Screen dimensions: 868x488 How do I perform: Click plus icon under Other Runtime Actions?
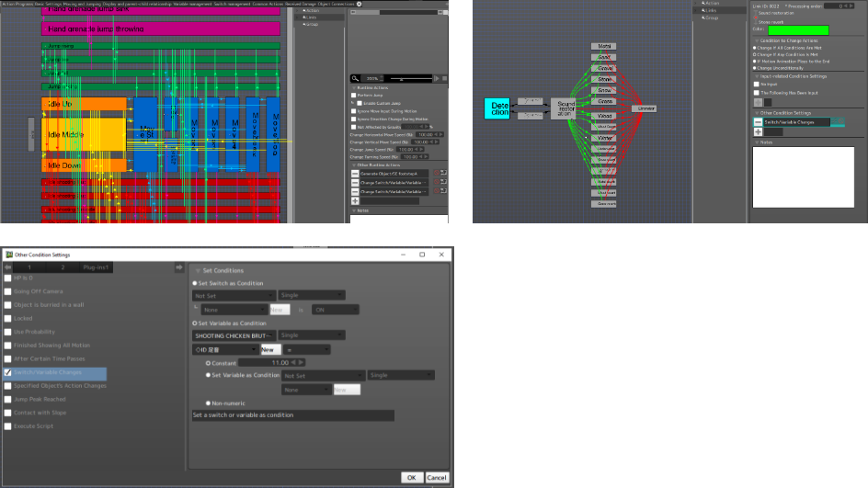pyautogui.click(x=356, y=199)
